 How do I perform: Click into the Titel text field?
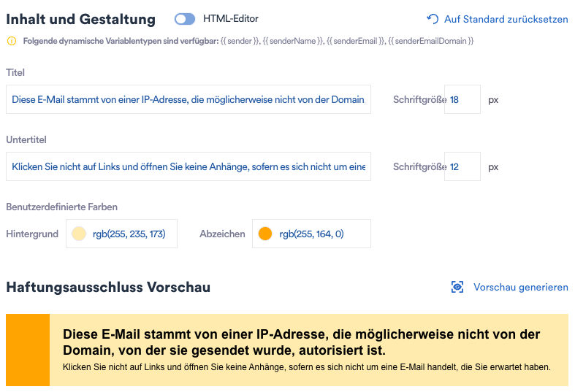(188, 99)
